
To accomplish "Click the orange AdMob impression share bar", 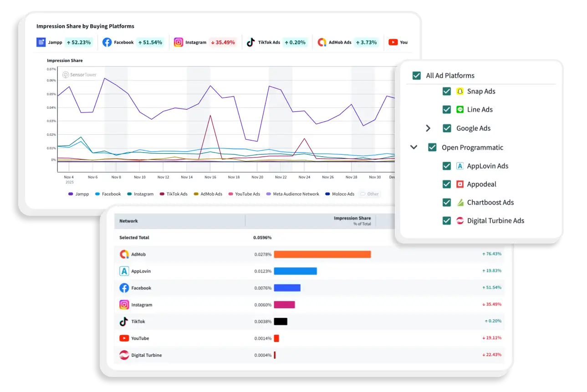I will coord(322,254).
